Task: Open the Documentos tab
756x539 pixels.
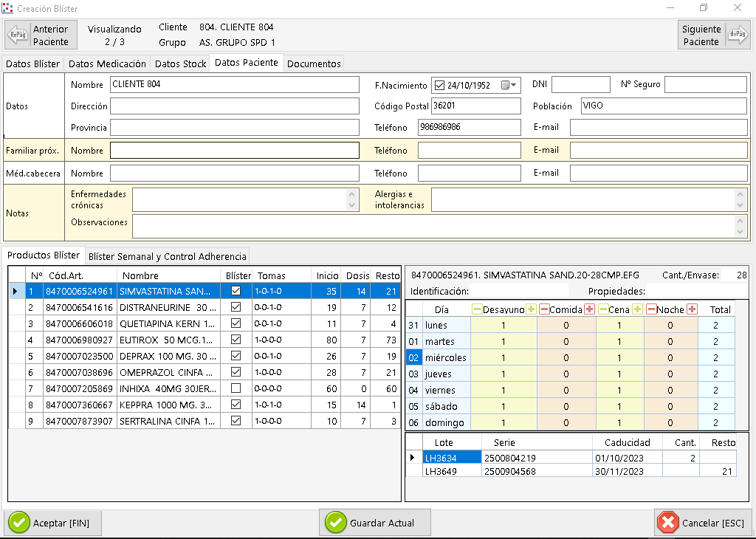Action: (314, 63)
